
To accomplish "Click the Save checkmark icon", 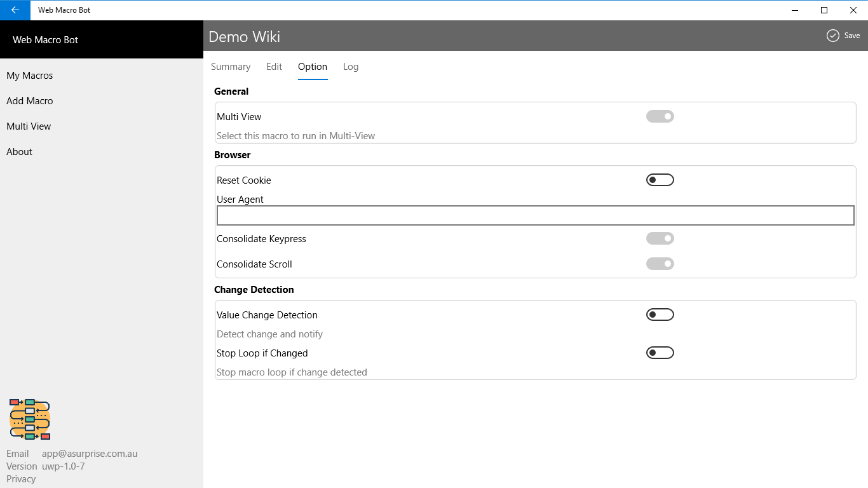I will [832, 36].
